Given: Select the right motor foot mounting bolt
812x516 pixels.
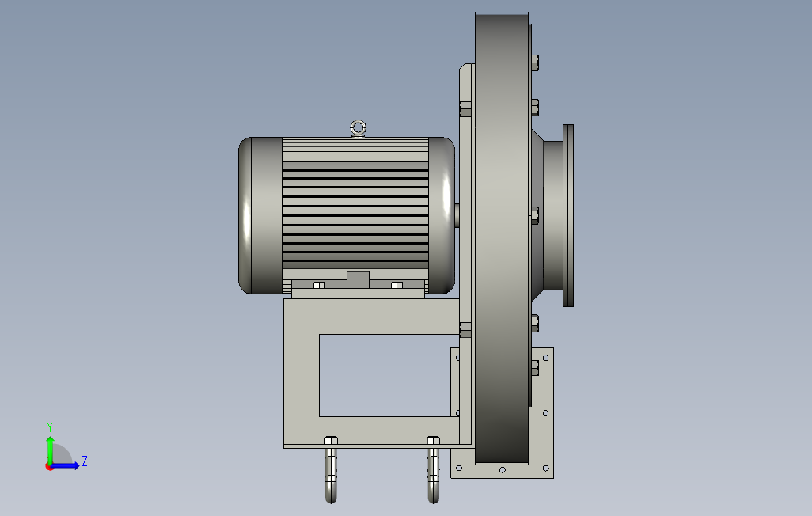Looking at the screenshot, I should 397,285.
